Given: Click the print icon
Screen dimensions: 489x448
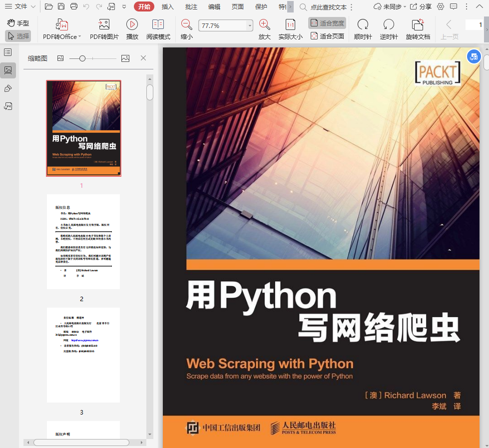Looking at the screenshot, I should (x=74, y=6).
